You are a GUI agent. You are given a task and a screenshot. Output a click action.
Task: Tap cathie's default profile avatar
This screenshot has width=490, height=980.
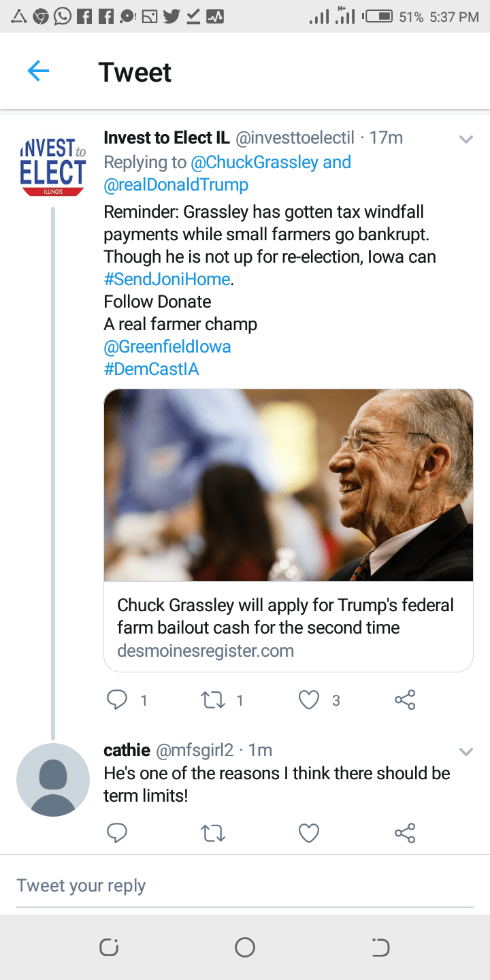click(53, 780)
